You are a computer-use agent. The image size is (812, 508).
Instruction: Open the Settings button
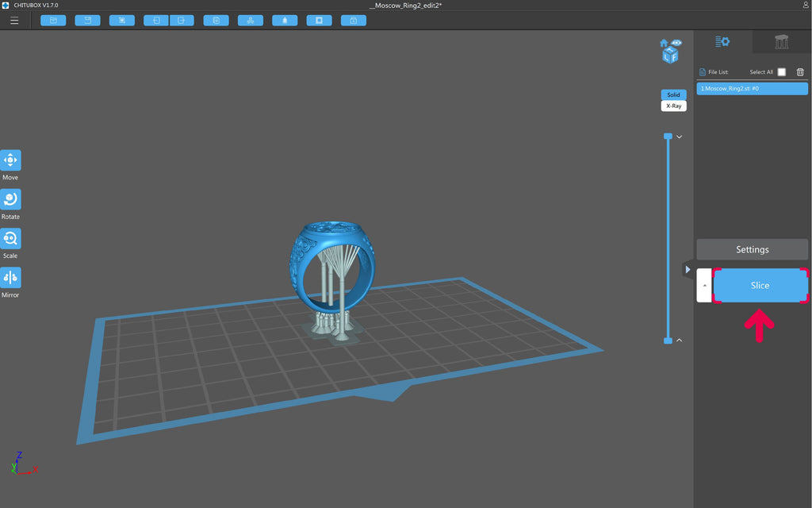pyautogui.click(x=752, y=249)
